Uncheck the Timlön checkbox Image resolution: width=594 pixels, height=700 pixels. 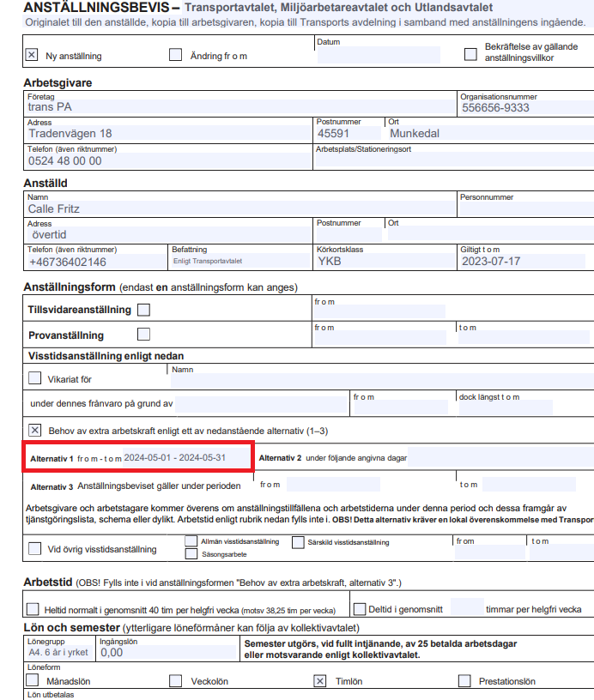(320, 681)
